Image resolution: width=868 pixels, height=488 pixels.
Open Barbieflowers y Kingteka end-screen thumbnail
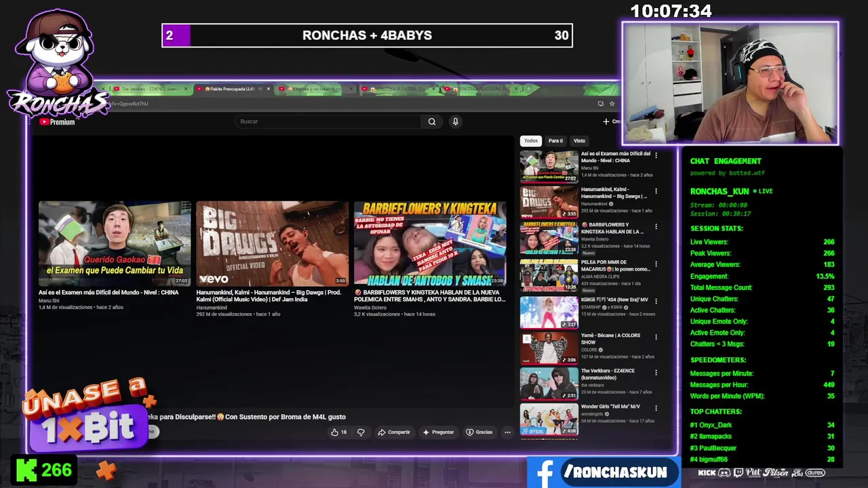(x=430, y=243)
